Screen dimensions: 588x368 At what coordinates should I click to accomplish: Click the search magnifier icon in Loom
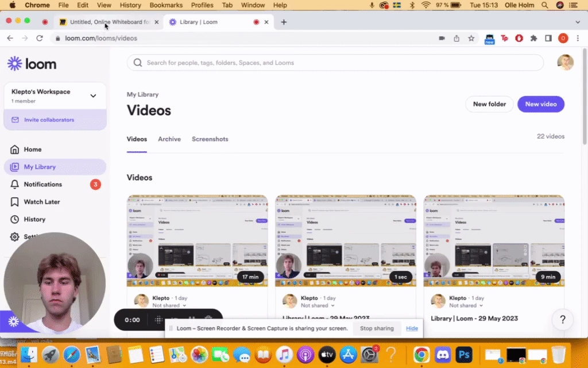pos(138,63)
